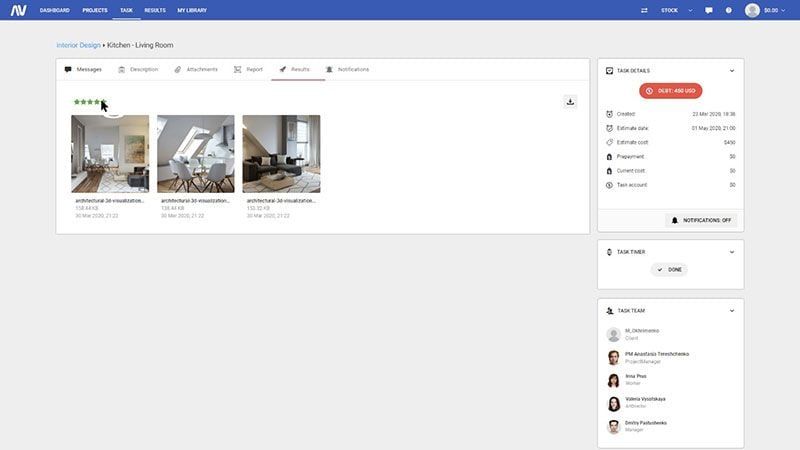Collapse the Task Details panel chevron
Viewport: 800px width, 450px height.
click(732, 71)
